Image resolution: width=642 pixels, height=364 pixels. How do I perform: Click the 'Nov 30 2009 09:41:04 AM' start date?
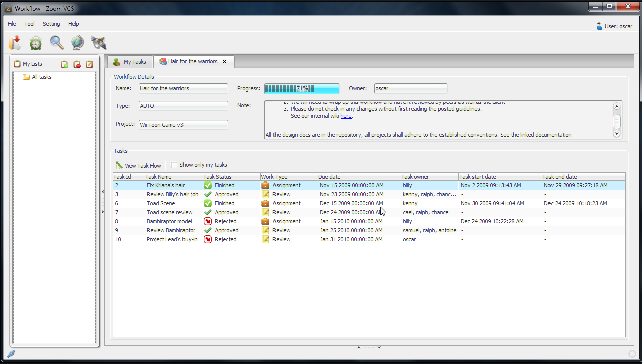tap(492, 203)
